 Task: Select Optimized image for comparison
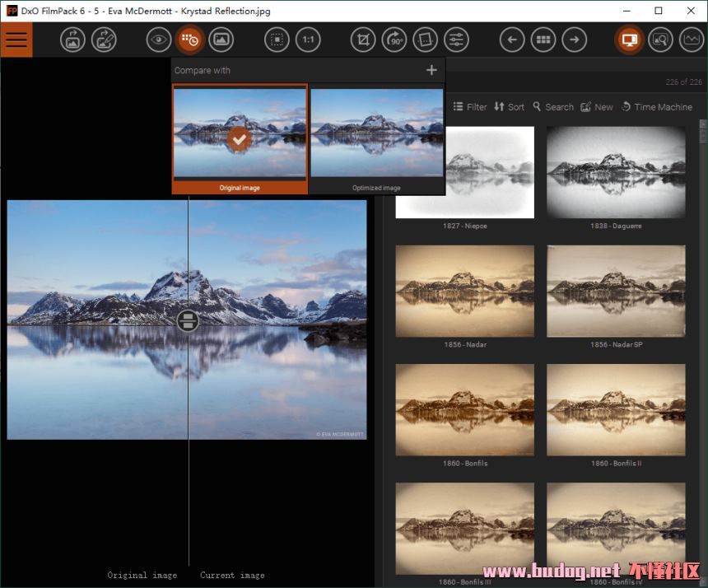point(376,138)
